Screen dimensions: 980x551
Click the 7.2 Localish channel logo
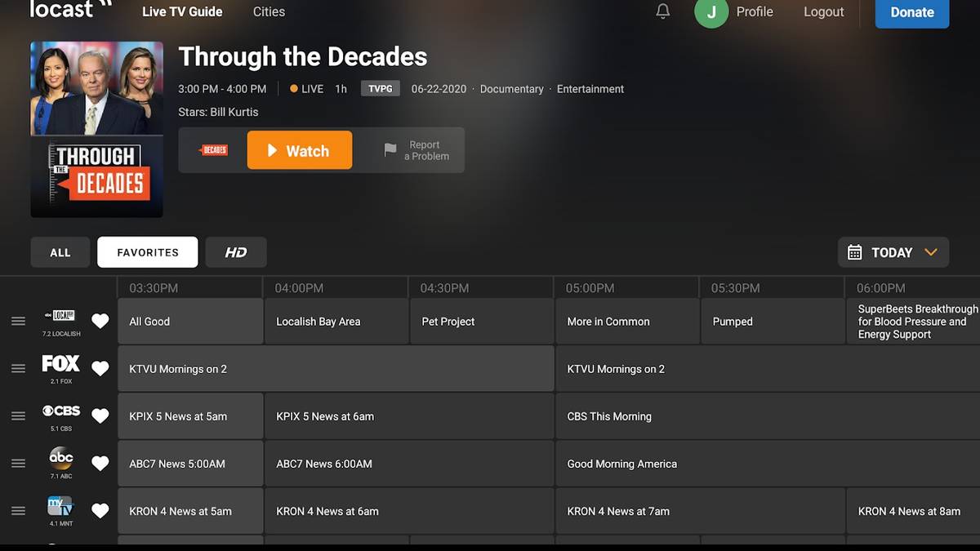tap(61, 316)
